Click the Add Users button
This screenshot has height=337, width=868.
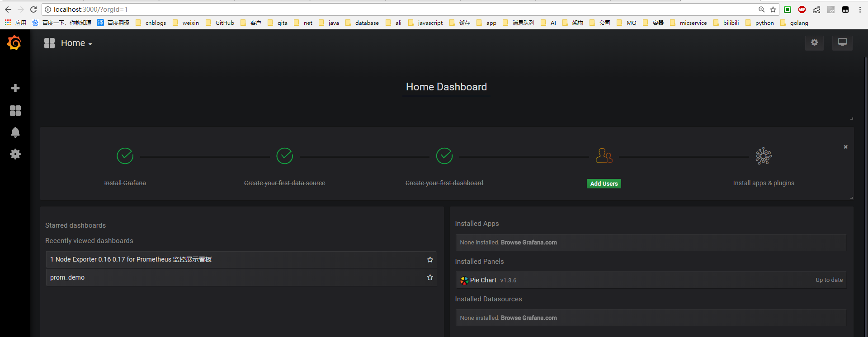(x=604, y=183)
